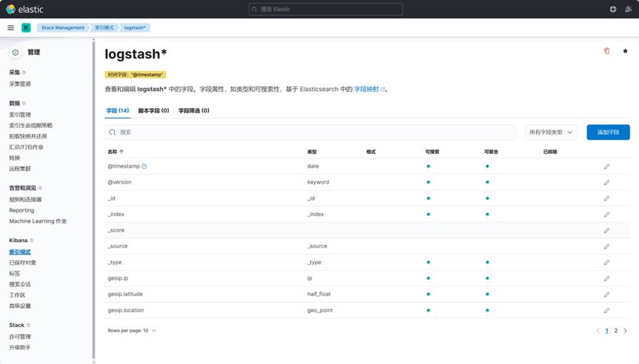
Task: Click the geo_point type cell
Action: coord(320,310)
